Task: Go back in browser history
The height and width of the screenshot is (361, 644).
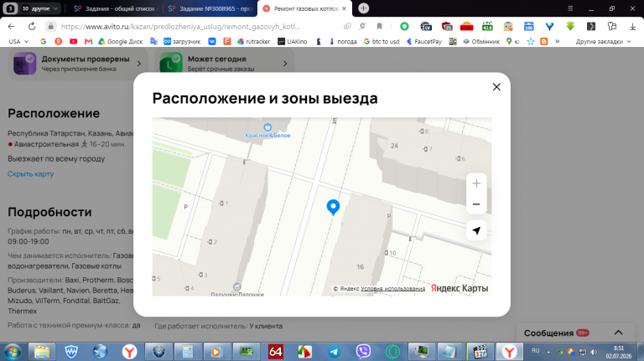Action: click(x=11, y=26)
